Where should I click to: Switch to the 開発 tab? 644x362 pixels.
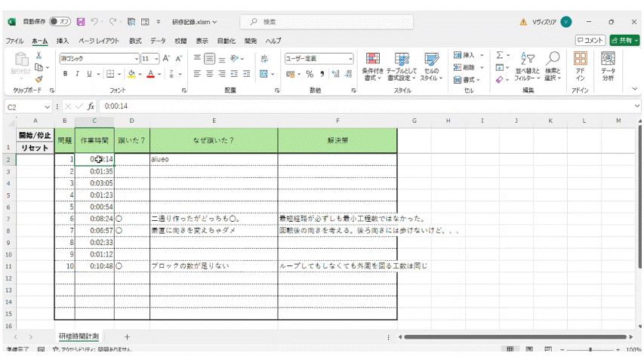(x=251, y=41)
